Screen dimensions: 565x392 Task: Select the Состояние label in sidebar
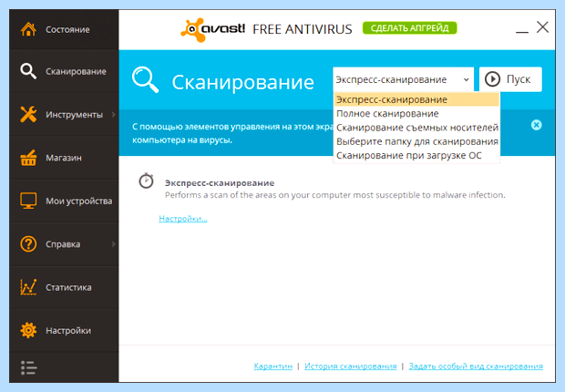[x=67, y=29]
